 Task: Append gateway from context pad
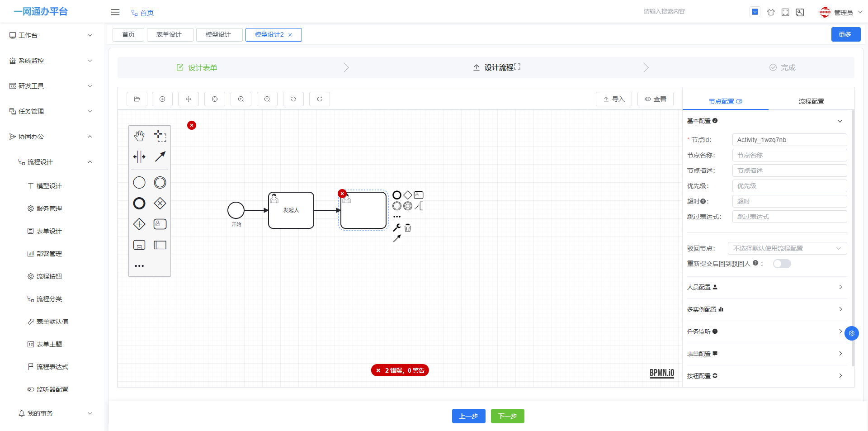(408, 195)
